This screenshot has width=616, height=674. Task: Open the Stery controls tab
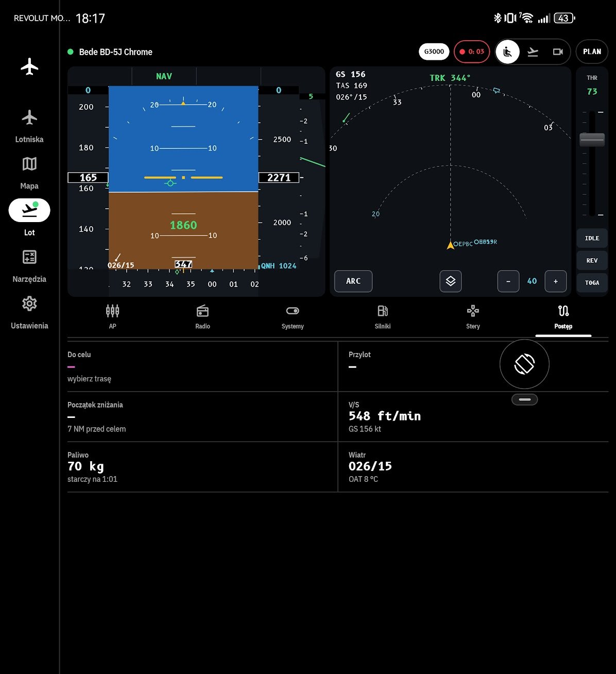(473, 317)
